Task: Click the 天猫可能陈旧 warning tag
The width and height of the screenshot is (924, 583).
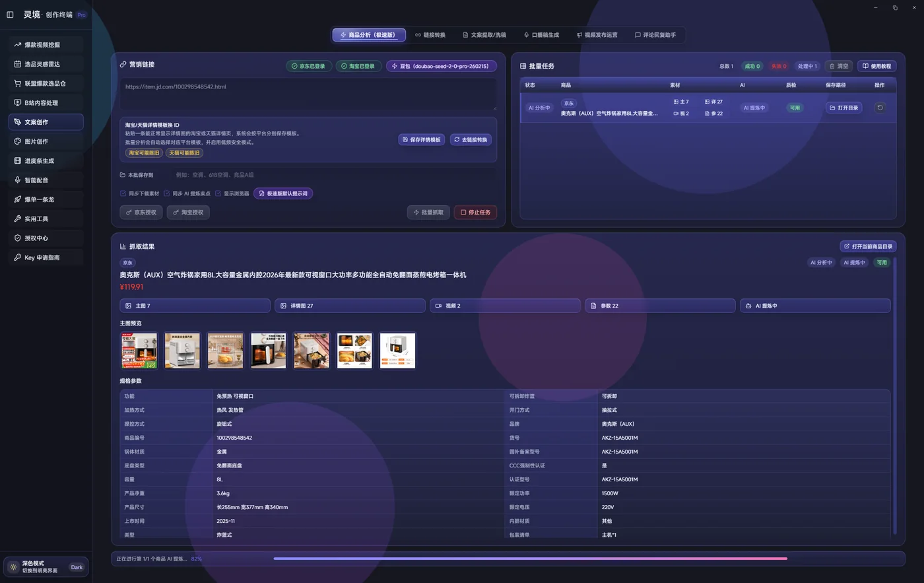Action: tap(184, 153)
